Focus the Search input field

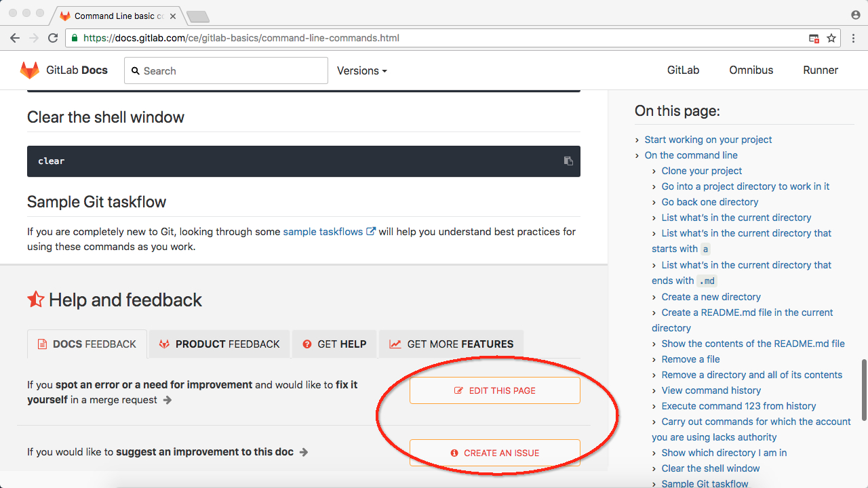click(226, 70)
